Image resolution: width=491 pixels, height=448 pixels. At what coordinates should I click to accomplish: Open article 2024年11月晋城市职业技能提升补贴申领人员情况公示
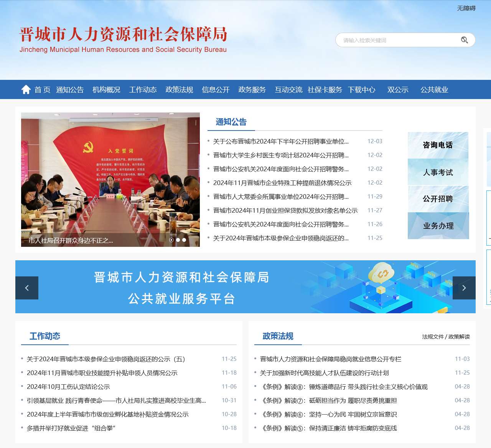[x=102, y=373]
